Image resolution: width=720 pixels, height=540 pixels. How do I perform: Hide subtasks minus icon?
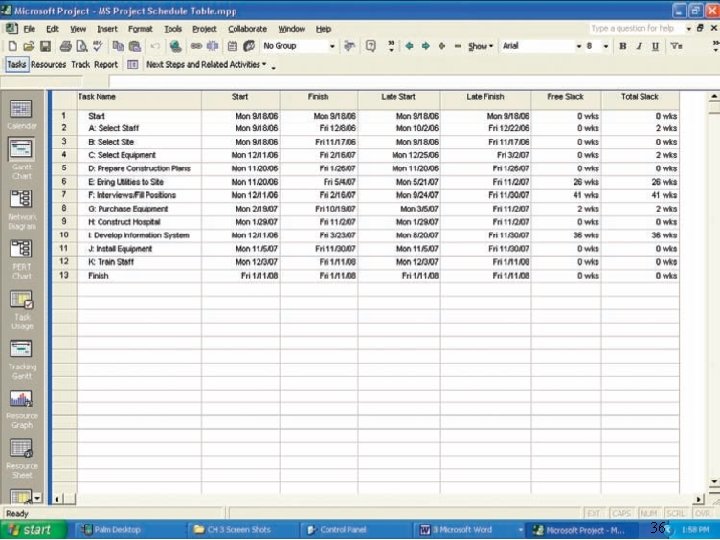pyautogui.click(x=457, y=46)
